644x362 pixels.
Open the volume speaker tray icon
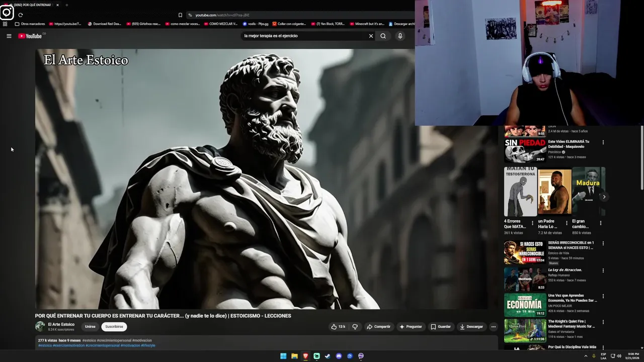[x=619, y=356]
